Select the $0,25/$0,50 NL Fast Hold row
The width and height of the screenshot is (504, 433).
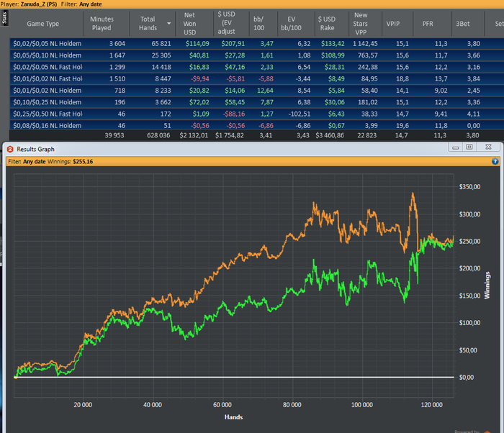47,114
